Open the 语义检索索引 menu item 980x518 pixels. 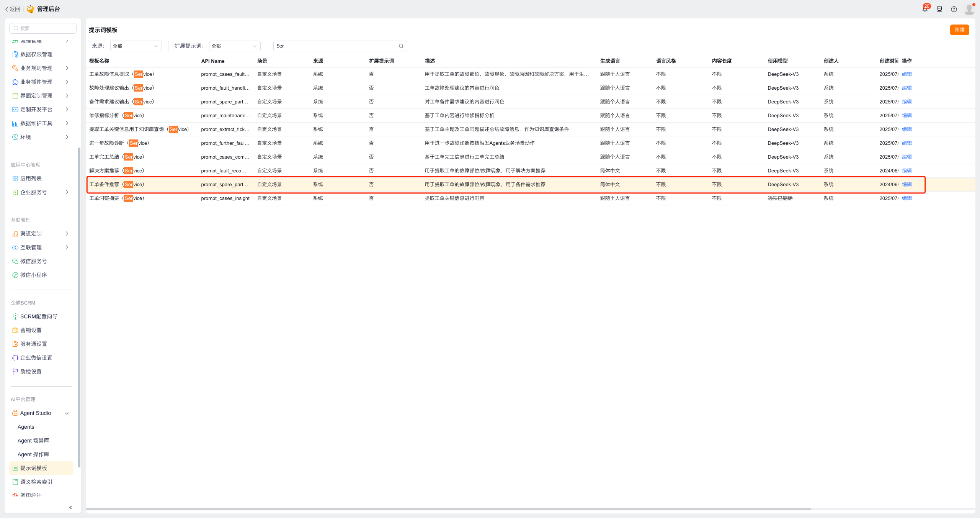pos(36,482)
